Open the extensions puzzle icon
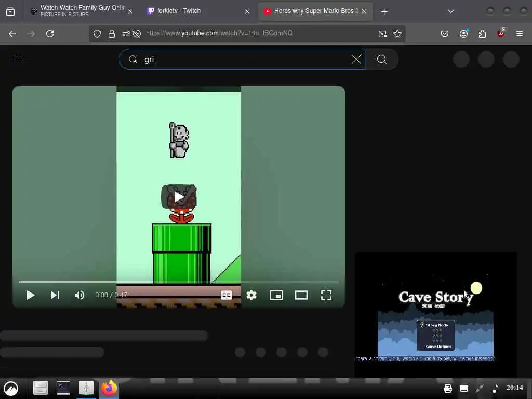Screen dimensions: 532x399 pos(482,34)
